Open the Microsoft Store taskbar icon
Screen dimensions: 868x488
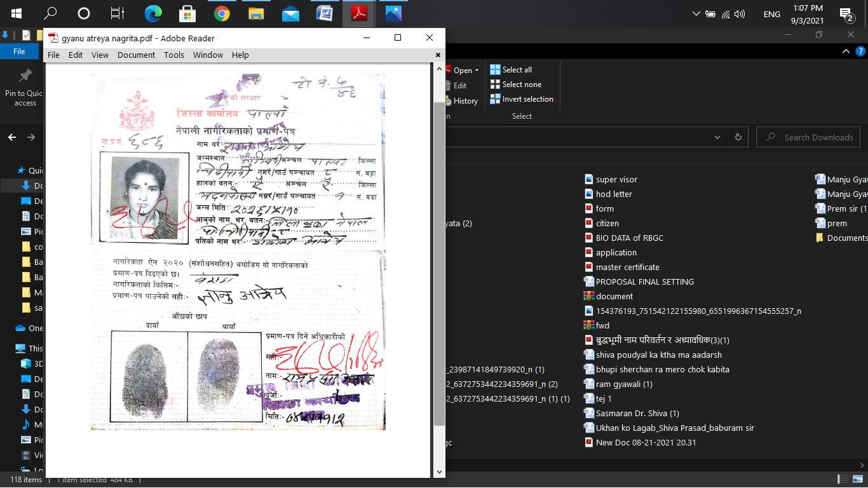[x=187, y=13]
